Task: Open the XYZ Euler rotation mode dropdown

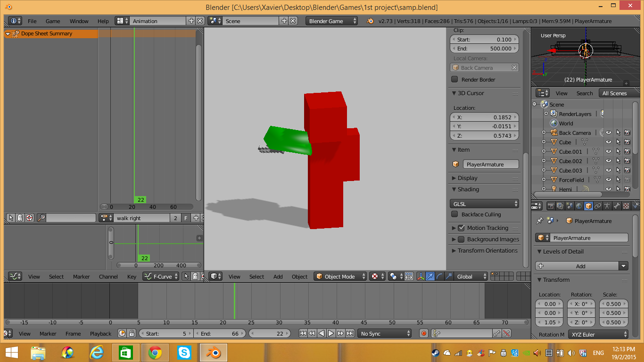Action: pos(598,334)
